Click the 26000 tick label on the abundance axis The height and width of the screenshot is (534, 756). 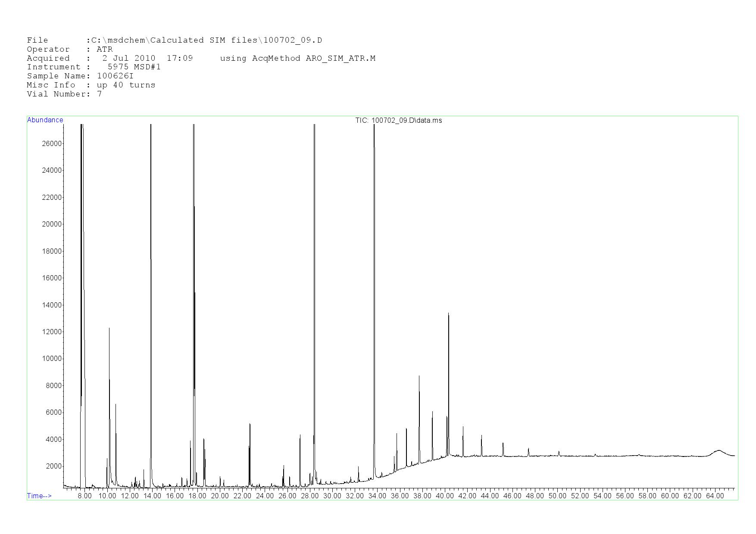(52, 143)
